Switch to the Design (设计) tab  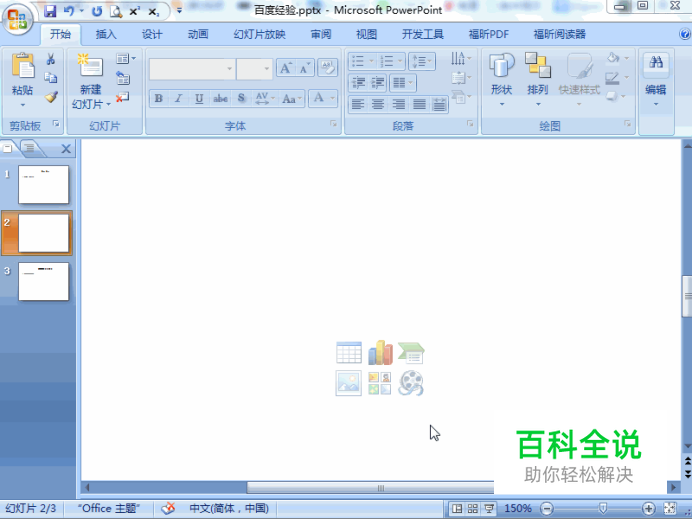152,34
